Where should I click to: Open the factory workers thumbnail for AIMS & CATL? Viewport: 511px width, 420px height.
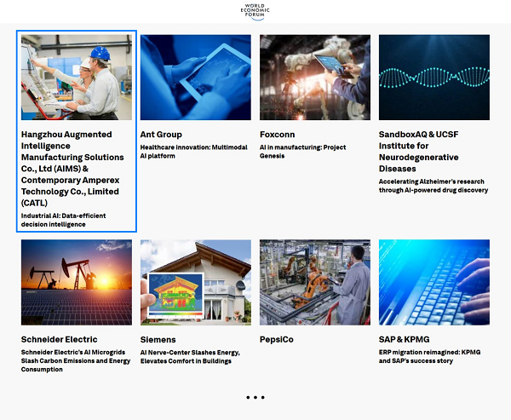coord(77,78)
